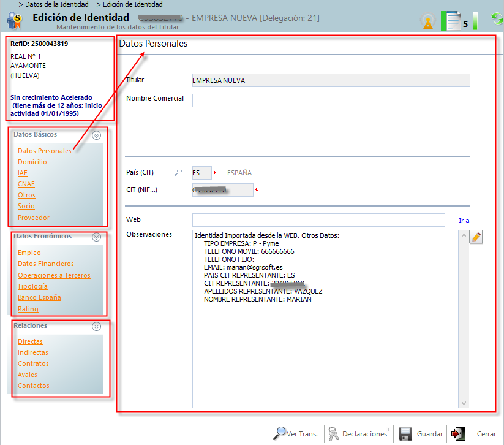Open the Datos Financieros link
The height and width of the screenshot is (445, 504).
coord(46,264)
